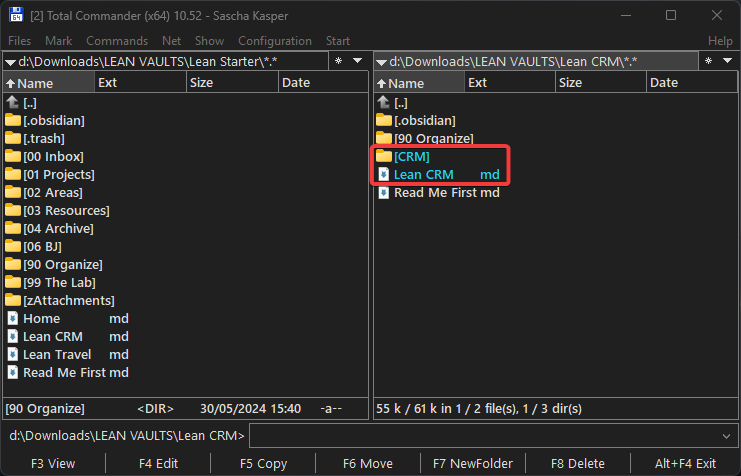
Task: Open the right panel directory history triangle
Action: click(x=727, y=61)
